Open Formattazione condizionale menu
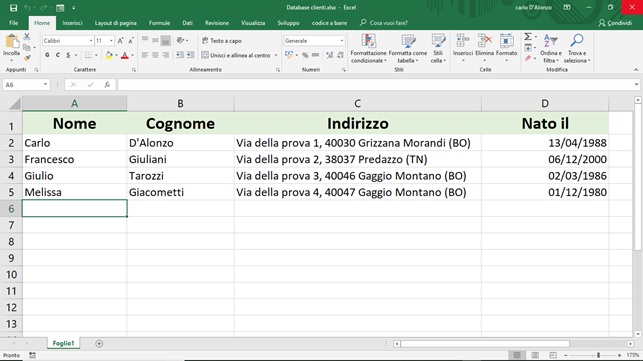 click(368, 48)
